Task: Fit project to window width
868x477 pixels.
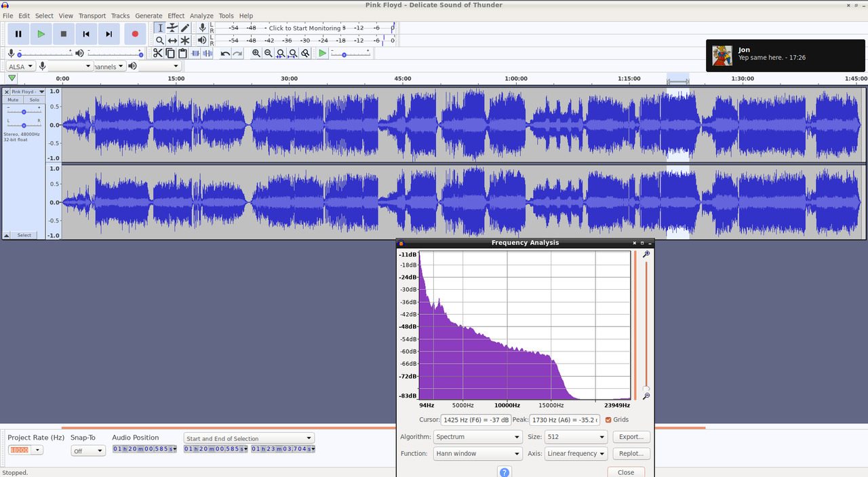Action: point(293,53)
